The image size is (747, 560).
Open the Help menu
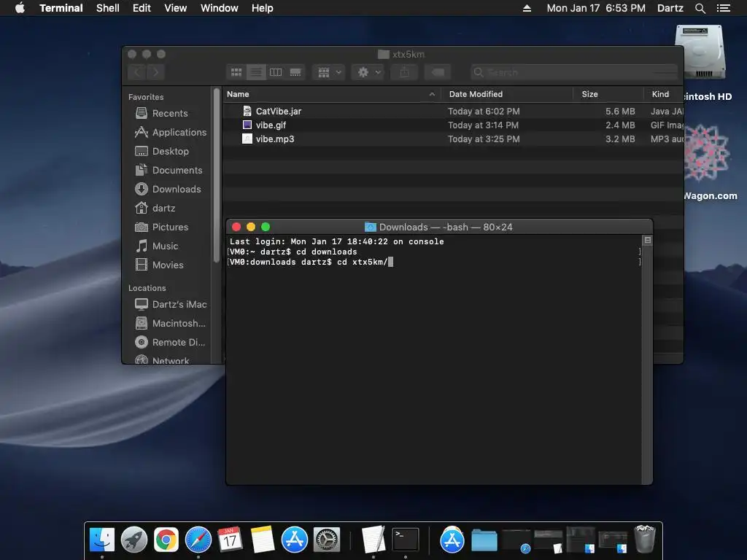[x=263, y=8]
